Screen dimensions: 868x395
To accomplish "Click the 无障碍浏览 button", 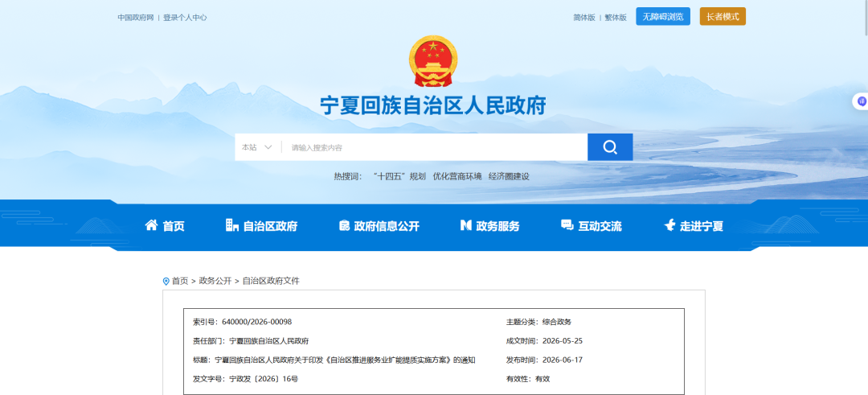I will tap(663, 17).
